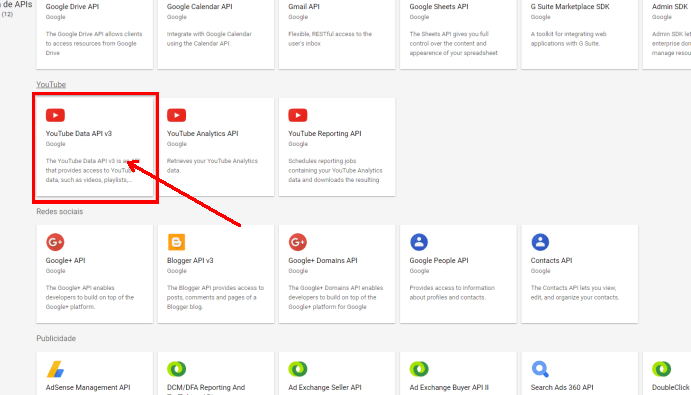
Task: Click the Contacts API person icon
Action: [540, 242]
